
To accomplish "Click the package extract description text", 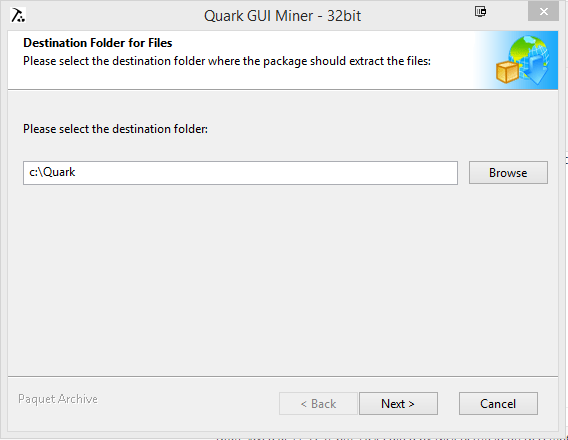I will 227,61.
